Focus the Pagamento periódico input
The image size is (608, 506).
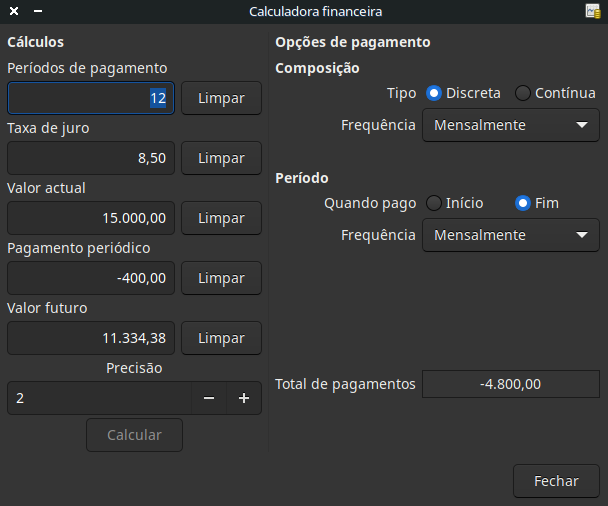tap(91, 278)
